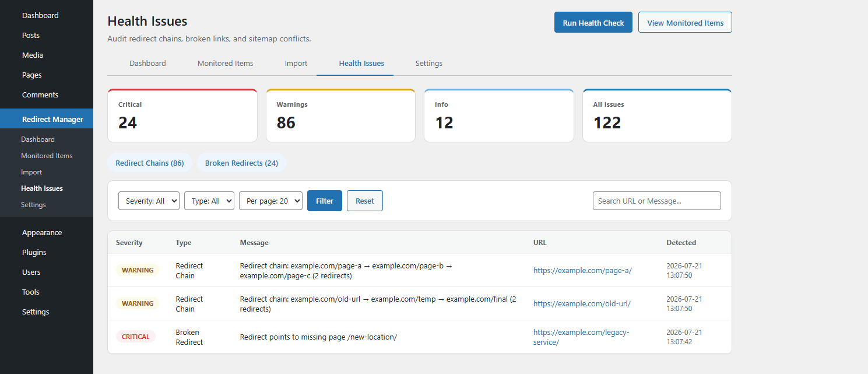The height and width of the screenshot is (374, 868).
Task: Click View Monitored Items button
Action: click(x=686, y=23)
